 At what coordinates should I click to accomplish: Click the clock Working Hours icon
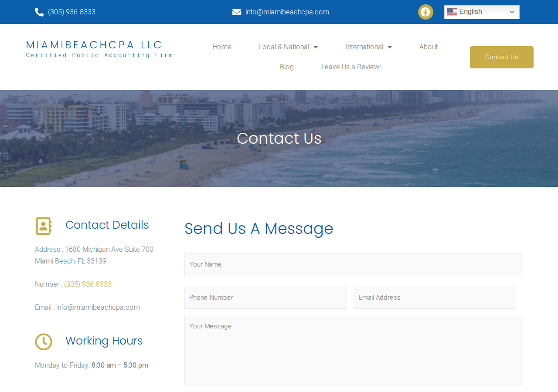point(44,342)
